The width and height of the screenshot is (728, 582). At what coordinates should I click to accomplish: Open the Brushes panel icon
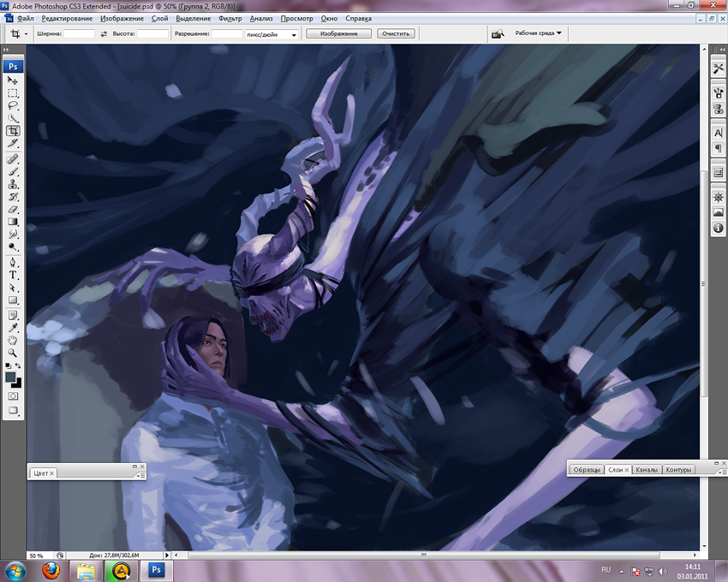(719, 93)
